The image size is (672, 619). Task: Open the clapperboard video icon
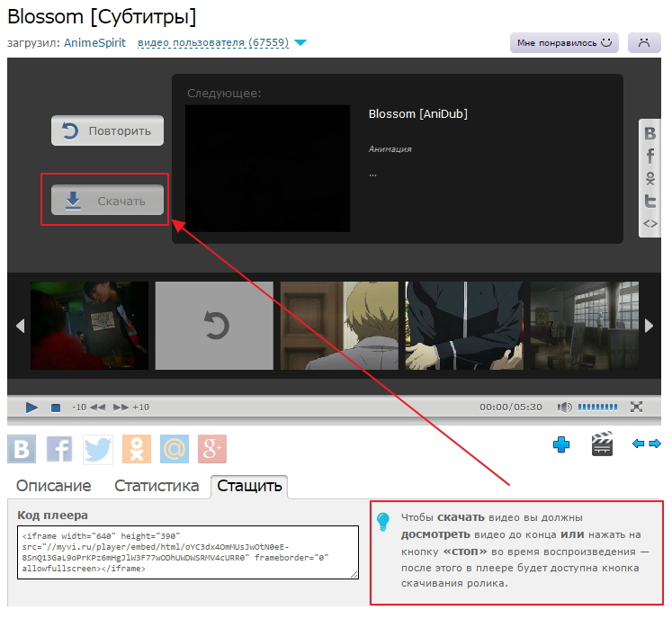(602, 444)
